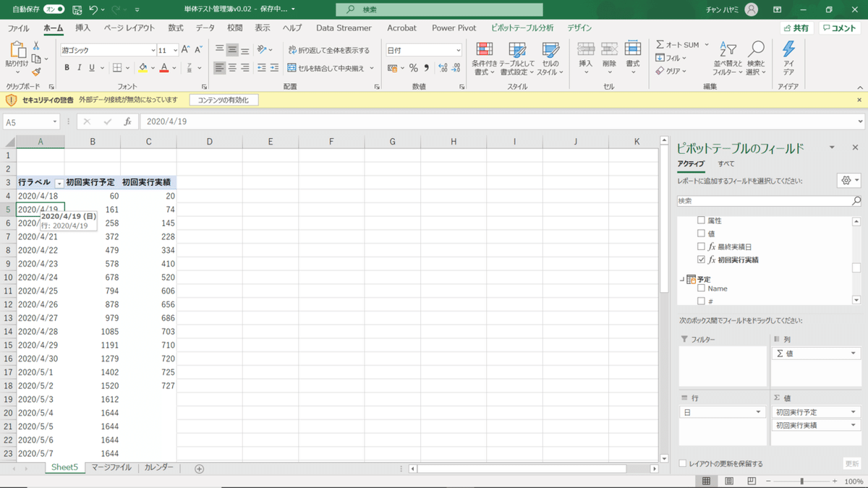
Task: Open the font size dropdown 11
Action: coord(174,51)
